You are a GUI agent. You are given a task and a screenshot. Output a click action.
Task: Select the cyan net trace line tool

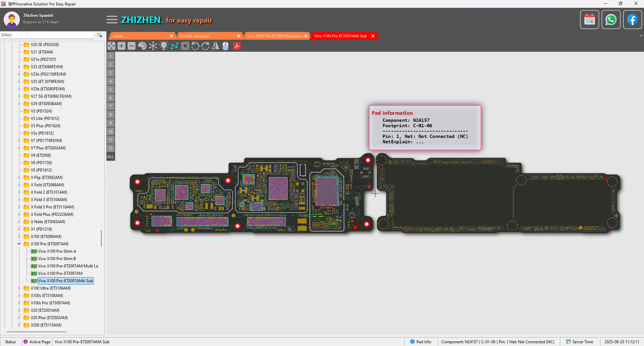[174, 46]
